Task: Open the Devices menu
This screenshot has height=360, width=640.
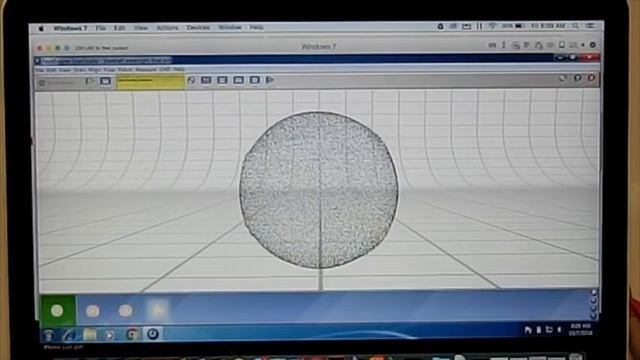Action: (198, 27)
